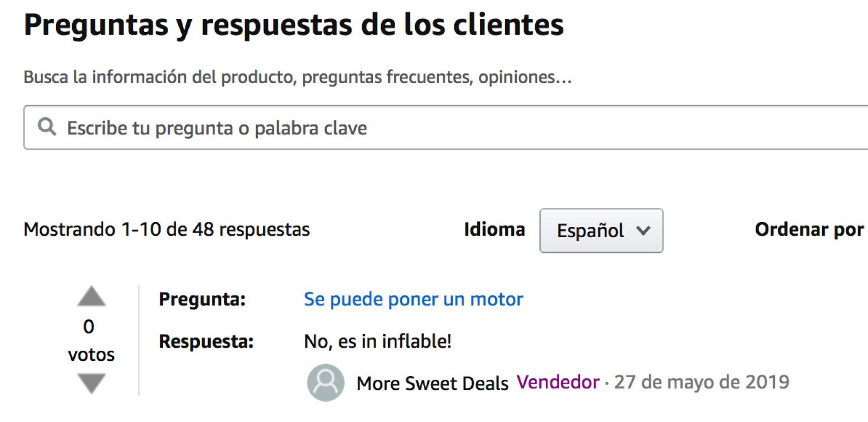Click the 'Preguntas y respuestas de los clientes' heading
Screen dimensions: 868x422
coord(294,24)
